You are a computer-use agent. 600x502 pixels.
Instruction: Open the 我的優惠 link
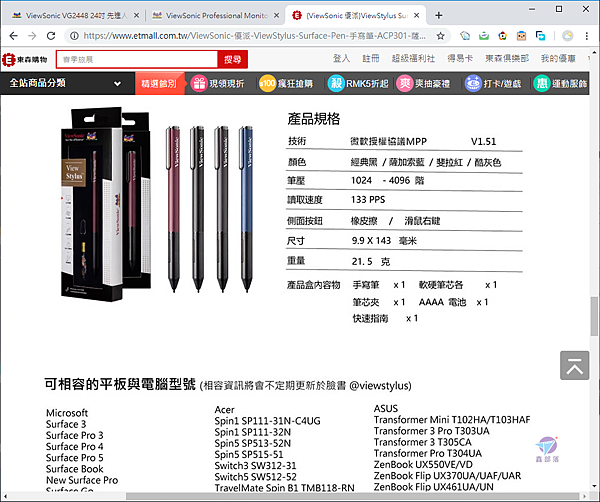click(x=558, y=59)
